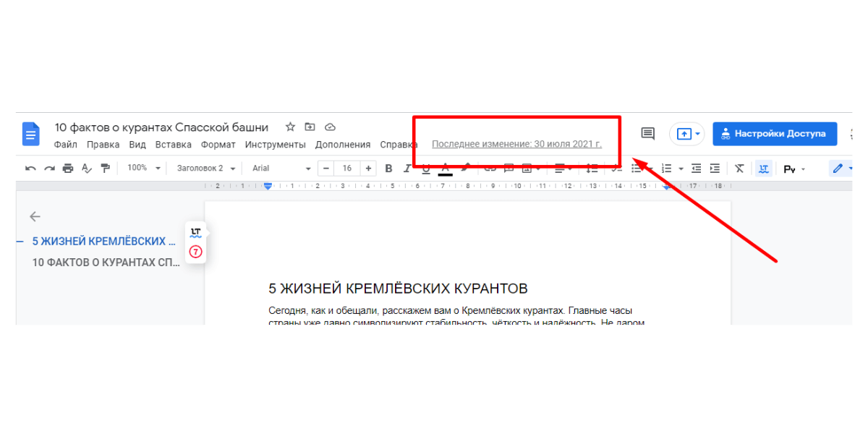868x434 pixels.
Task: Open comment history icon
Action: pos(647,134)
